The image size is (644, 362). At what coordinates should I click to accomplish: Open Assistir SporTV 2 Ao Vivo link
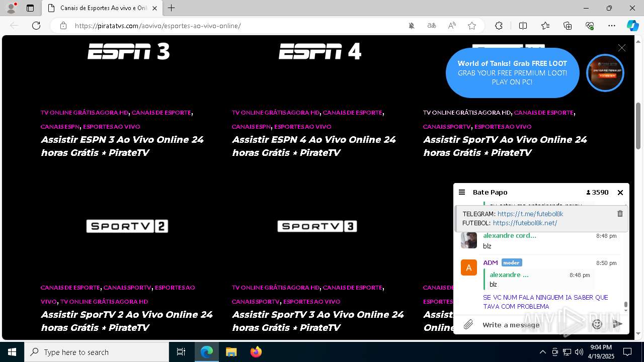tap(127, 321)
